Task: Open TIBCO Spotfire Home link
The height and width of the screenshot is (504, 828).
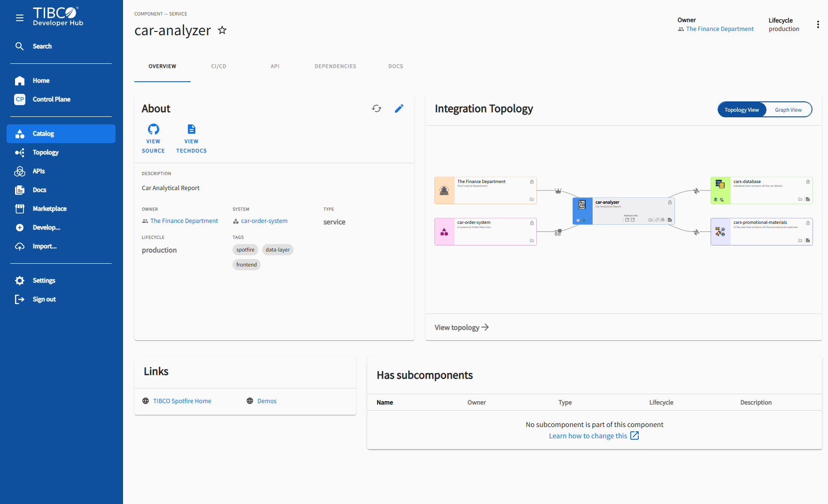Action: coord(182,401)
